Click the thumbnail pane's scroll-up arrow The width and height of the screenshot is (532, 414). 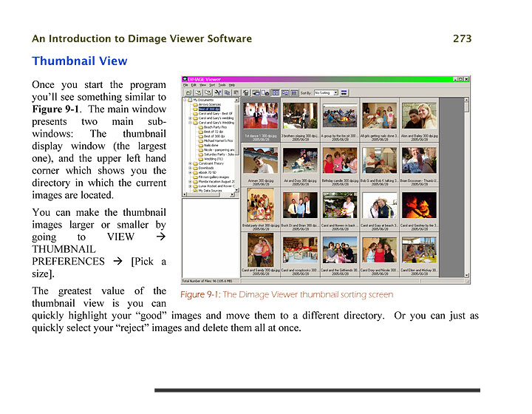click(x=467, y=100)
